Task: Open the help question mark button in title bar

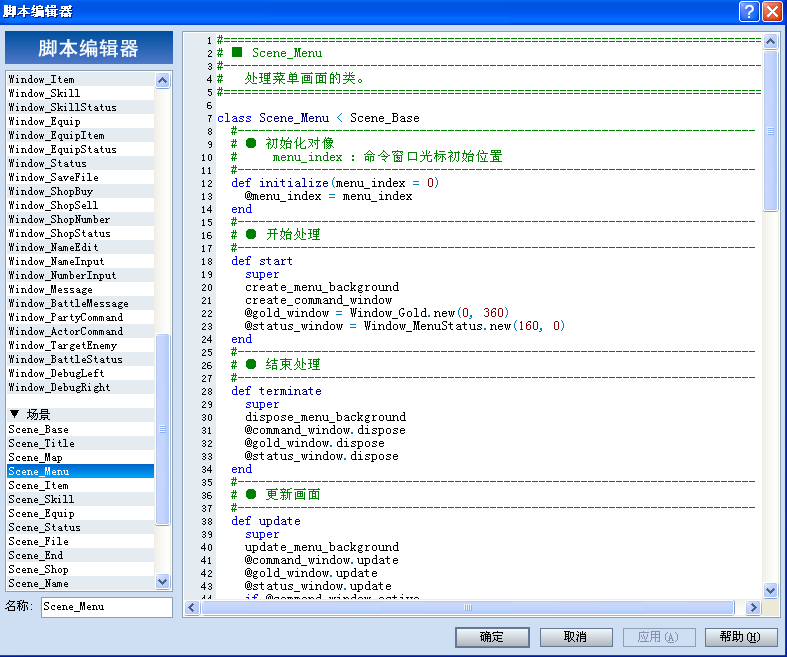Action: click(x=749, y=11)
